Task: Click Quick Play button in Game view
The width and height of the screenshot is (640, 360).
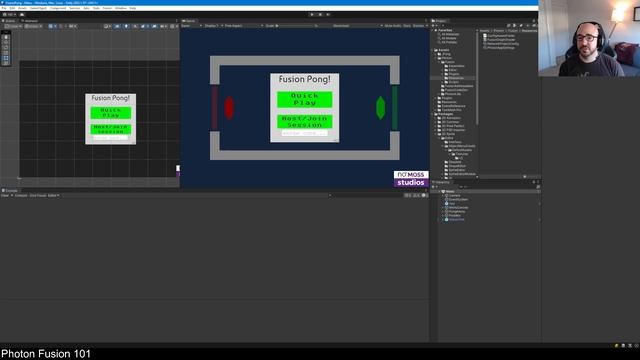Action: click(x=304, y=99)
